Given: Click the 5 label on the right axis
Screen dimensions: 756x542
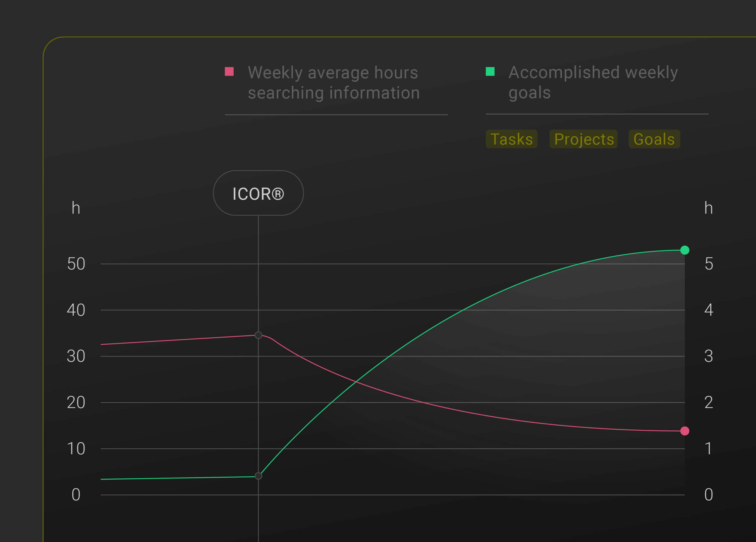Looking at the screenshot, I should point(709,264).
